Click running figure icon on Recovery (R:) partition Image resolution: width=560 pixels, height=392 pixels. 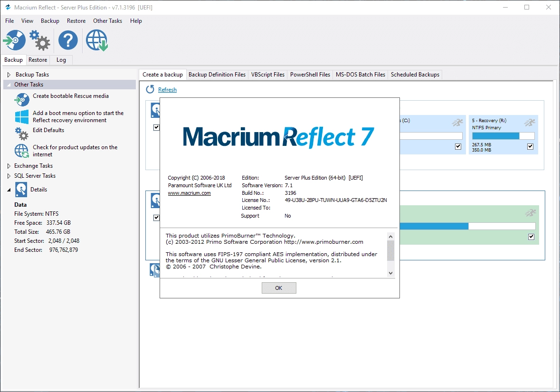(x=530, y=123)
